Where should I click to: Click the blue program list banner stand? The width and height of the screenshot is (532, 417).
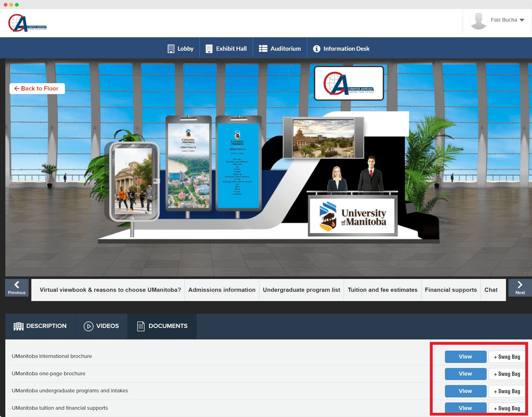point(238,163)
